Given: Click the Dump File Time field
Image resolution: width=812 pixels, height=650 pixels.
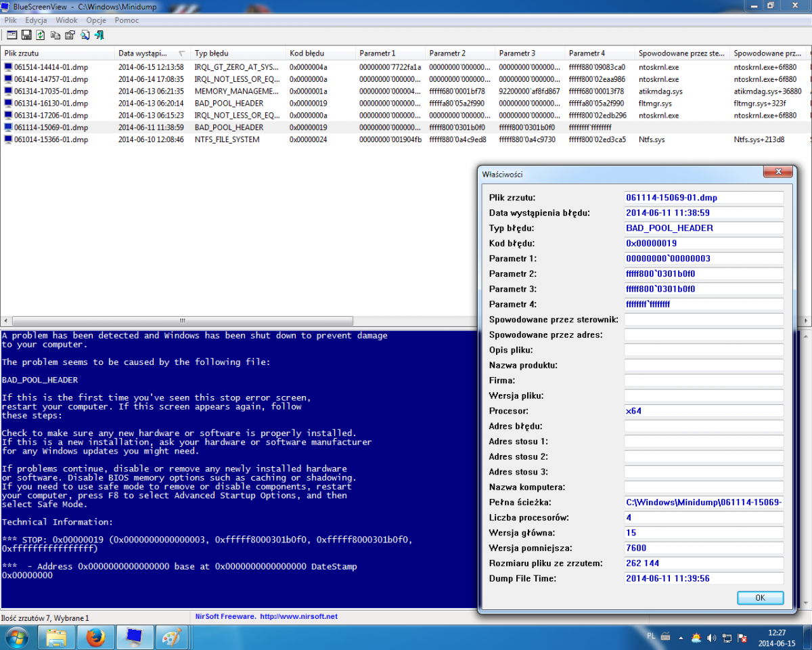Looking at the screenshot, I should click(x=704, y=578).
